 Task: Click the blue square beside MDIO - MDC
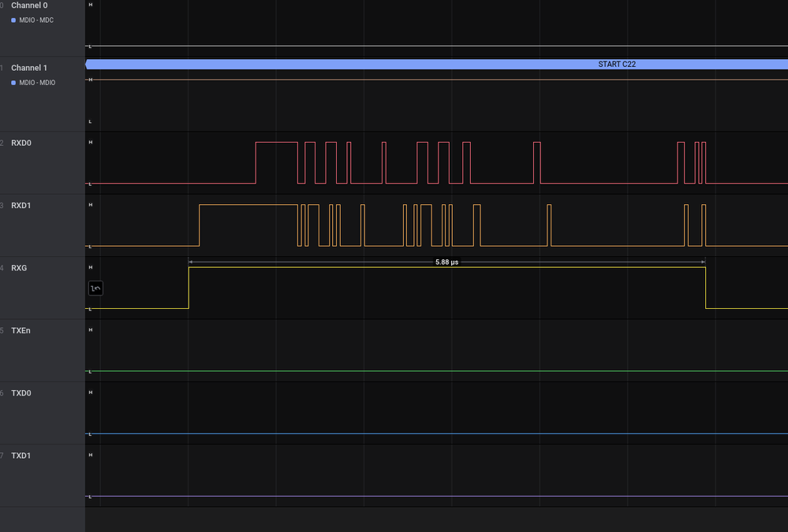pos(13,20)
